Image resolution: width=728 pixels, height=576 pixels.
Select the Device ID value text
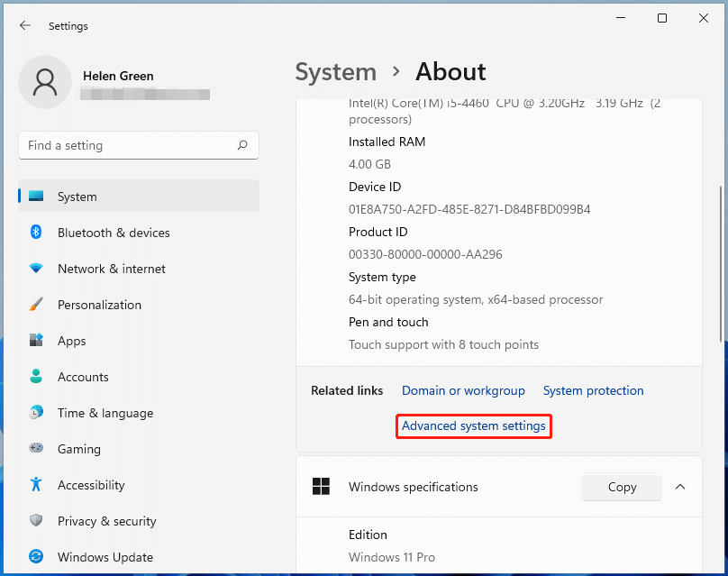[469, 209]
